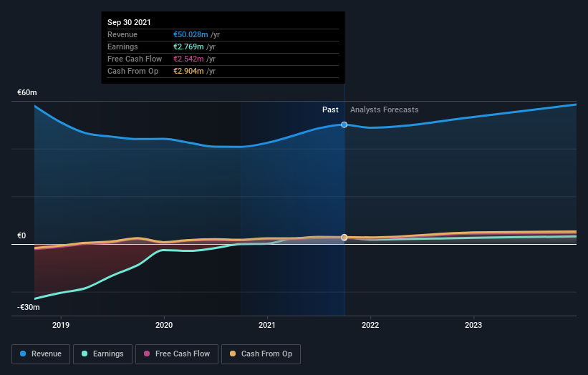Screen dimensions: 588x375
Task: Toggle the Cash From Op legend button
Action: (x=261, y=354)
